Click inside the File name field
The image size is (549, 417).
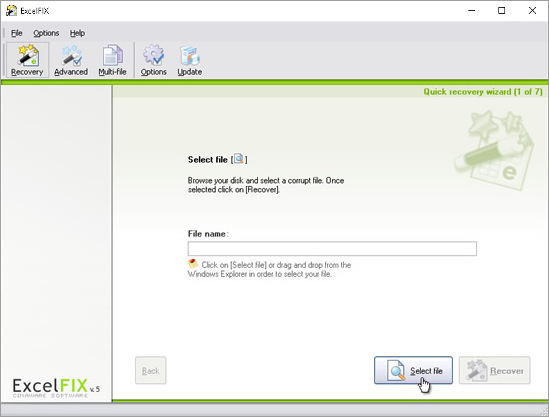click(332, 249)
